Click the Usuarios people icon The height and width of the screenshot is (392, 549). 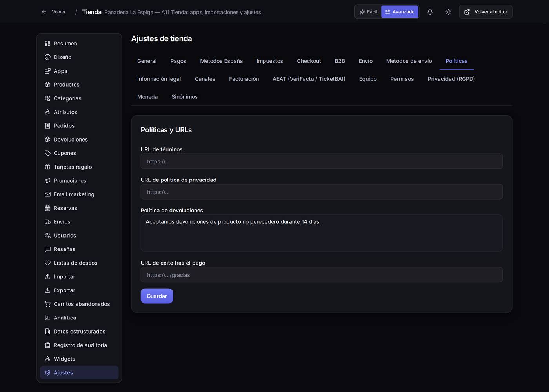(x=47, y=236)
